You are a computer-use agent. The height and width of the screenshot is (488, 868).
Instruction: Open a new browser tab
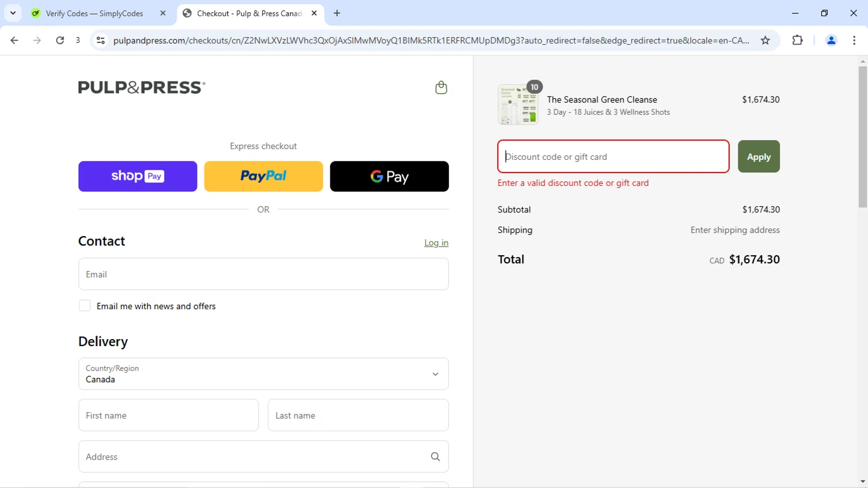coord(337,13)
